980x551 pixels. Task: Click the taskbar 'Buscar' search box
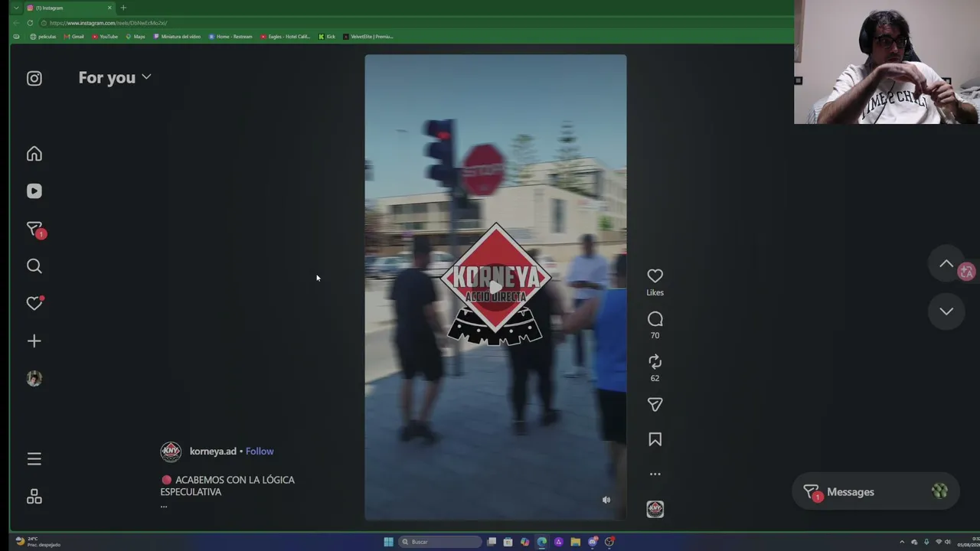coord(441,542)
